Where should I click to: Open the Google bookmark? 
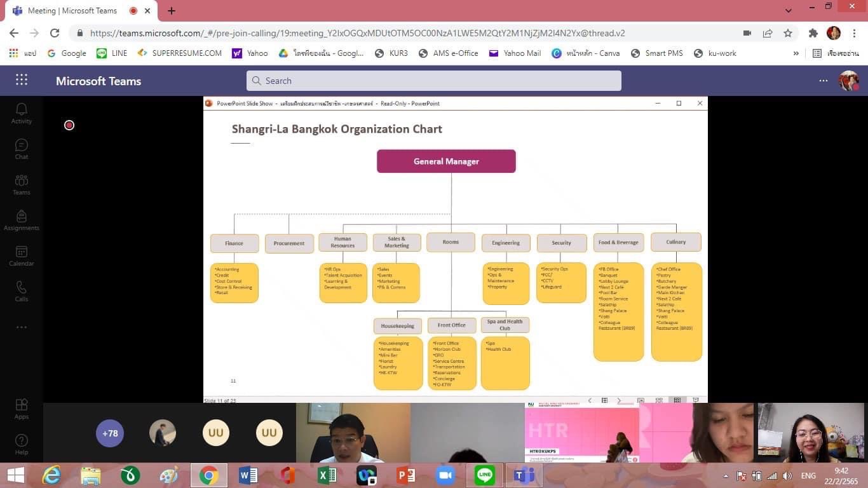[67, 53]
